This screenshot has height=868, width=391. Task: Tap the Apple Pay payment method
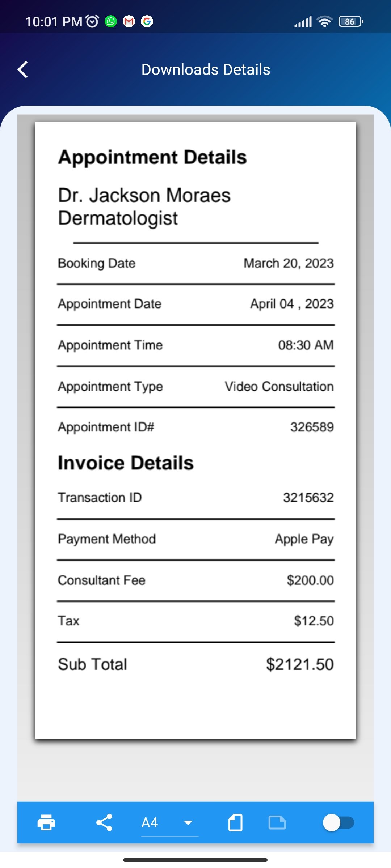(x=304, y=539)
